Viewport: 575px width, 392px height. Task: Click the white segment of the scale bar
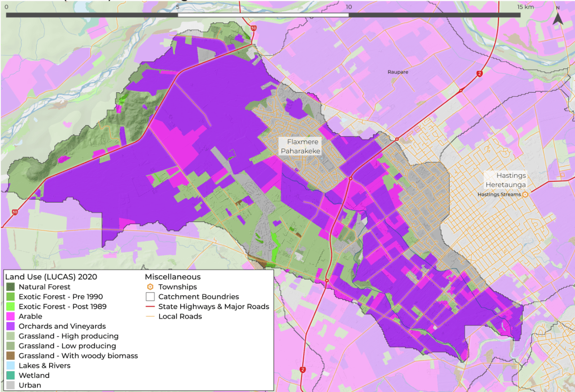coord(263,15)
